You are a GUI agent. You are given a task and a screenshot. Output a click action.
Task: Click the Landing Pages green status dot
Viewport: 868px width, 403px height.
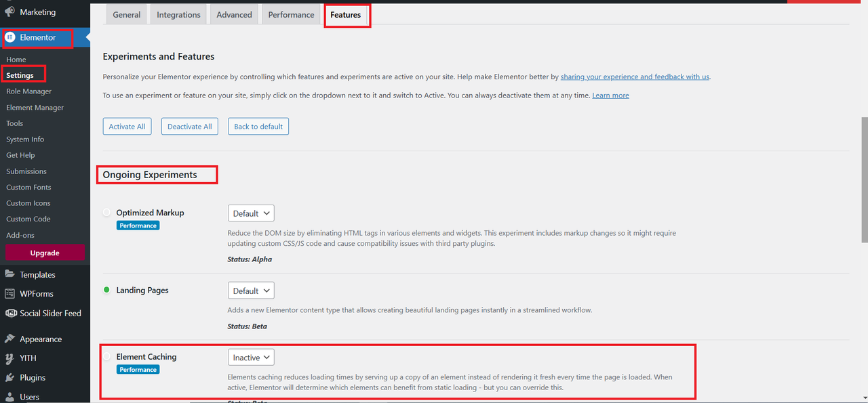[106, 290]
